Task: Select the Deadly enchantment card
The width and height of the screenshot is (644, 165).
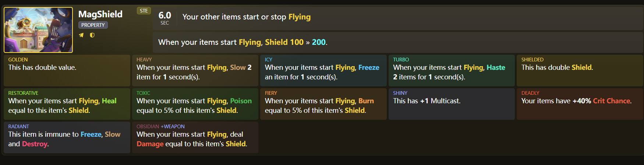Action: [580, 104]
